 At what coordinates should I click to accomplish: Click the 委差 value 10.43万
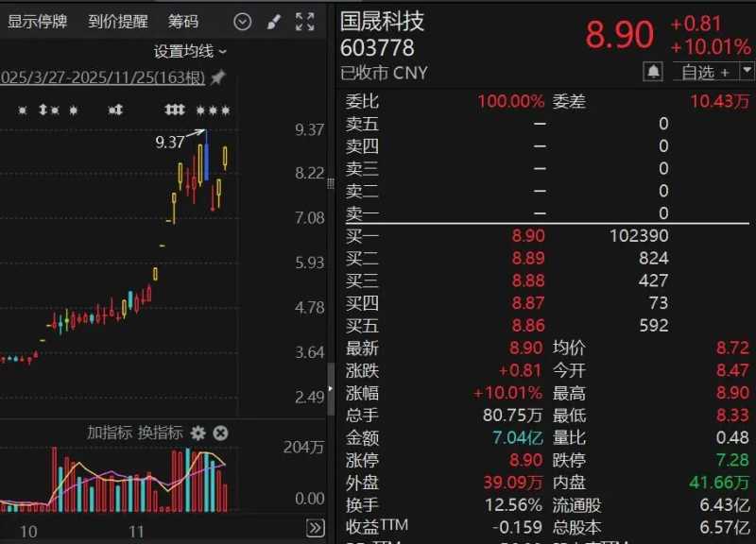[x=720, y=101]
